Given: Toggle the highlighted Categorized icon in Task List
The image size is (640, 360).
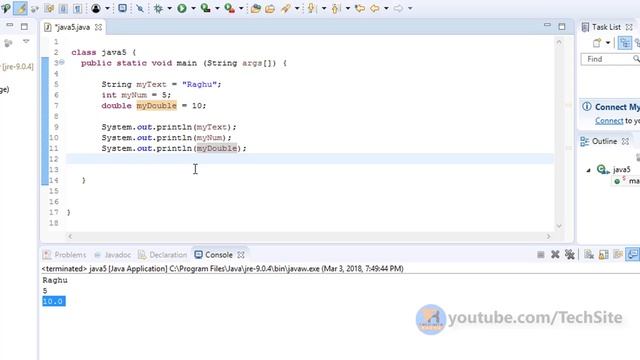Looking at the screenshot, I should 624,43.
